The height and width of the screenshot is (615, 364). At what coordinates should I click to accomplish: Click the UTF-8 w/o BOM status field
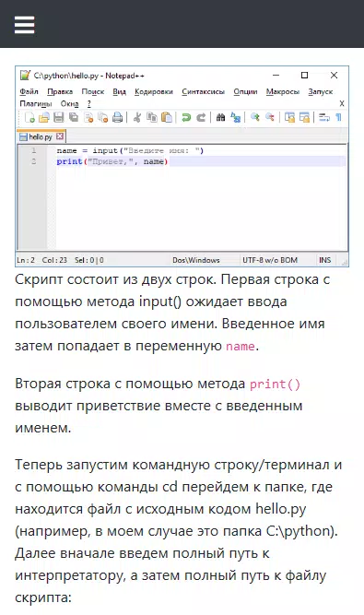coord(270,260)
